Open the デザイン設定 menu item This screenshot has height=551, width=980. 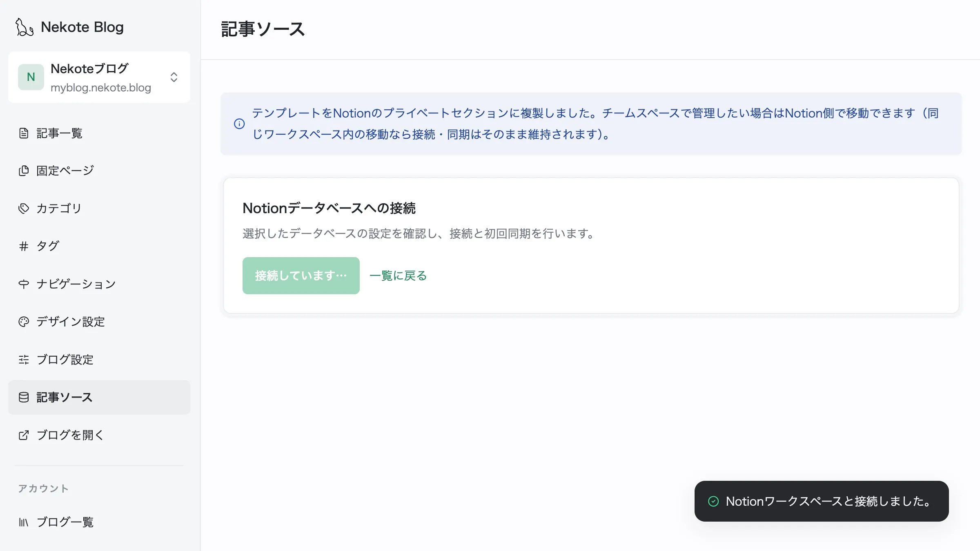[x=99, y=322]
